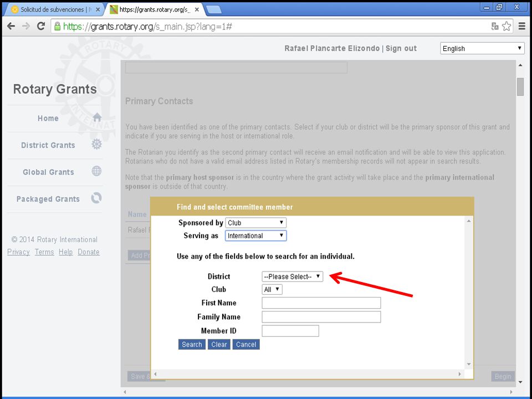Open District Grants in the sidebar
Image resolution: width=532 pixels, height=399 pixels.
[x=48, y=145]
